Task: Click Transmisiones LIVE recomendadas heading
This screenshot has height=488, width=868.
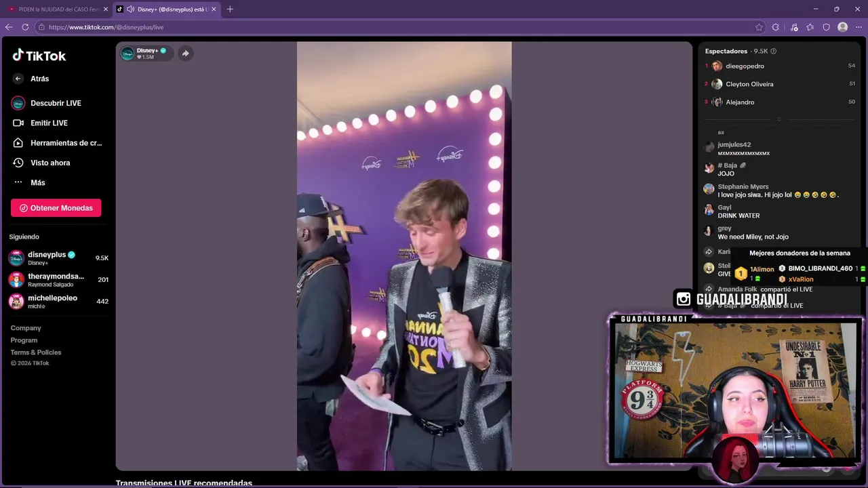Action: click(184, 483)
